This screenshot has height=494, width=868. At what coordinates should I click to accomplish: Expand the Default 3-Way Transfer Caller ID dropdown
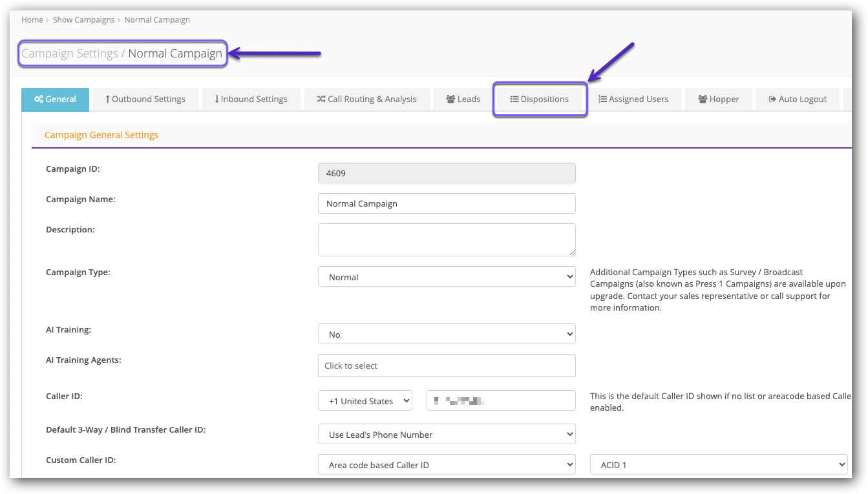point(446,434)
